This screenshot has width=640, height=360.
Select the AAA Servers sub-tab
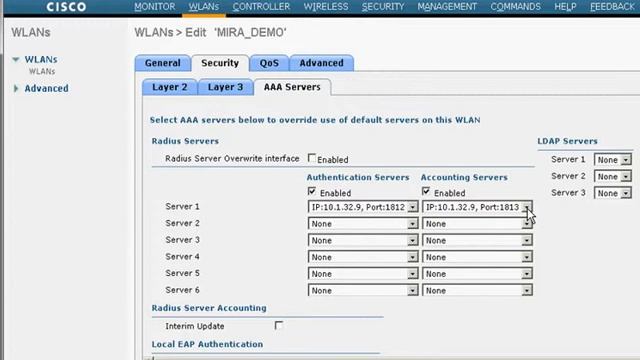click(x=292, y=87)
